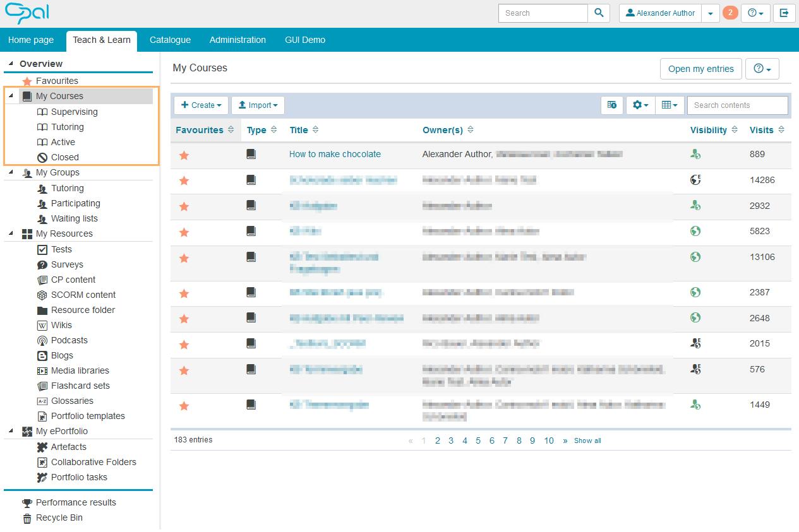Toggle favourite star for How to make chocolate

pyautogui.click(x=184, y=155)
